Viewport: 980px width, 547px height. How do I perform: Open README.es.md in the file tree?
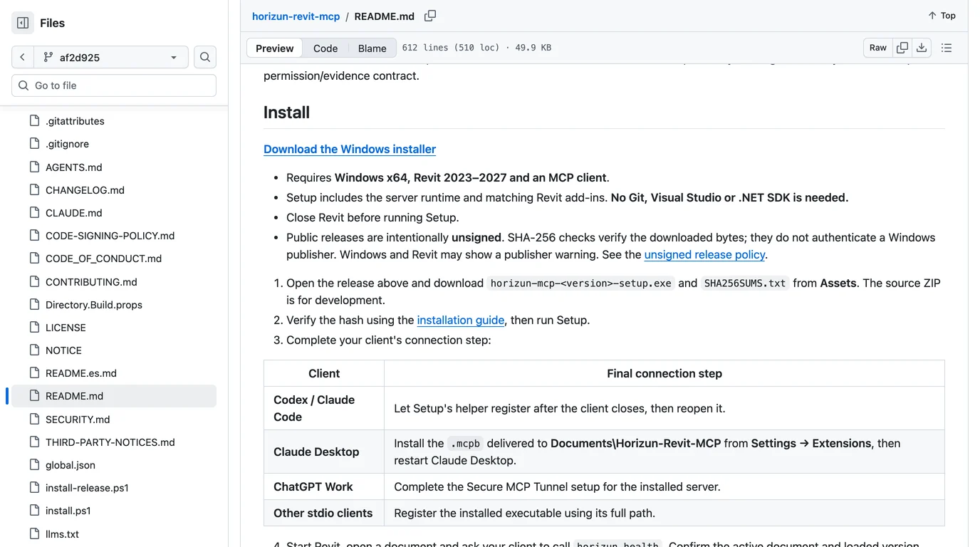click(114, 373)
